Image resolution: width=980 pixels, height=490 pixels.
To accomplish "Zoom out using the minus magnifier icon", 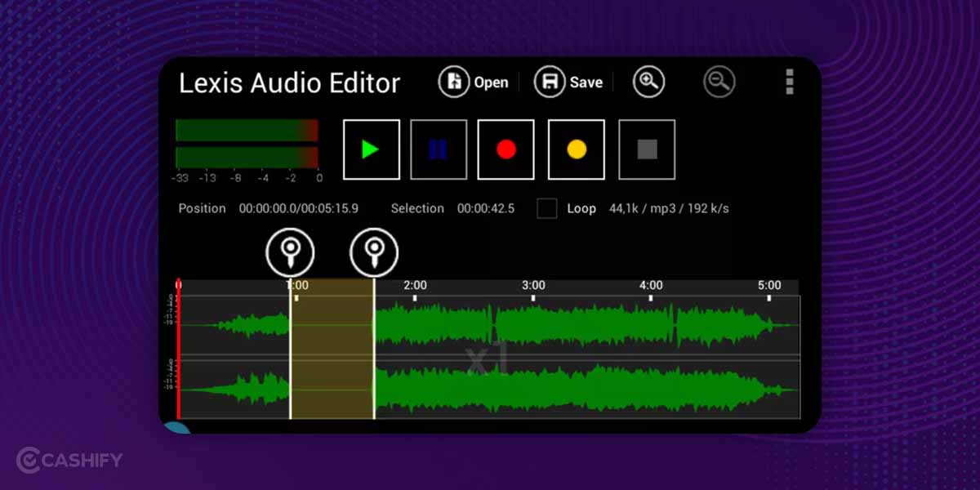I will click(x=718, y=82).
